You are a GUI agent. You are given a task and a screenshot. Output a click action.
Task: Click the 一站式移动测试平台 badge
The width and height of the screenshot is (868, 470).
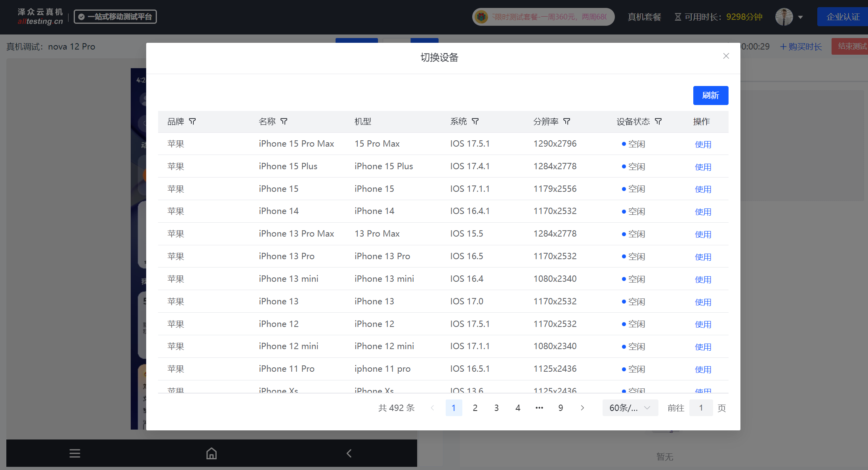(x=115, y=17)
